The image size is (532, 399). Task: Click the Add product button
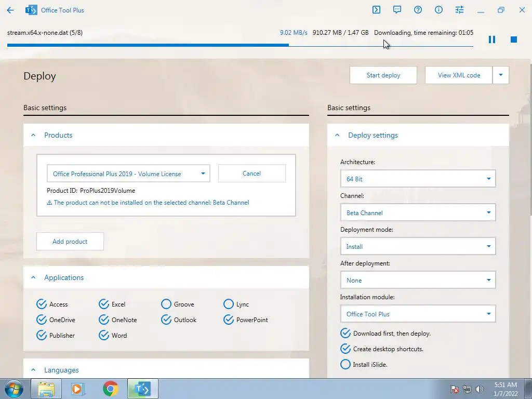pyautogui.click(x=70, y=241)
